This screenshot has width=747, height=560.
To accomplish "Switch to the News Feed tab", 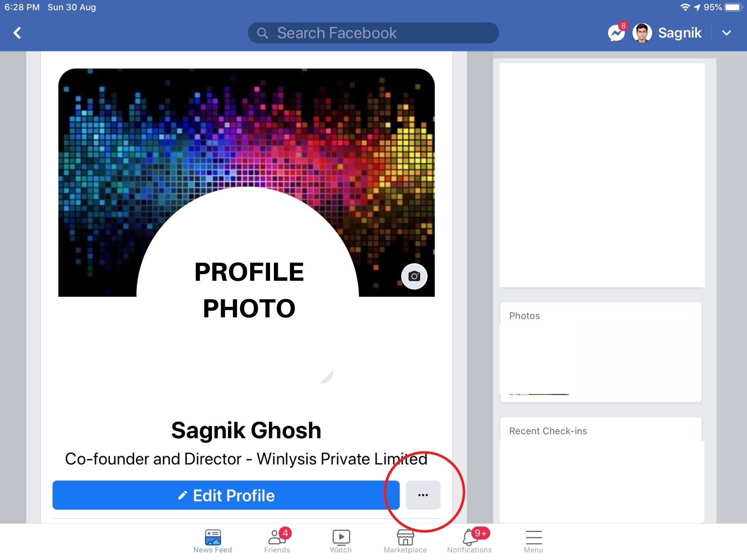I will (212, 541).
